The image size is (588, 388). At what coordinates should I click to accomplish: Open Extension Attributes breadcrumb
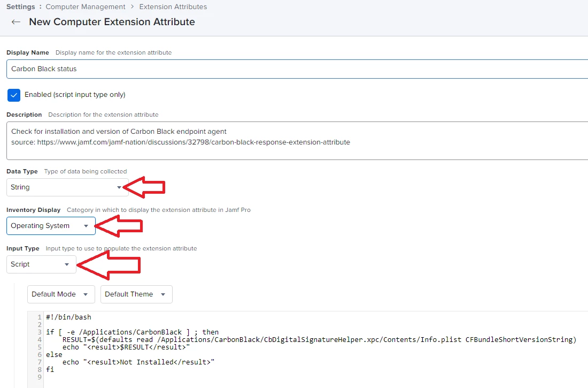[173, 7]
